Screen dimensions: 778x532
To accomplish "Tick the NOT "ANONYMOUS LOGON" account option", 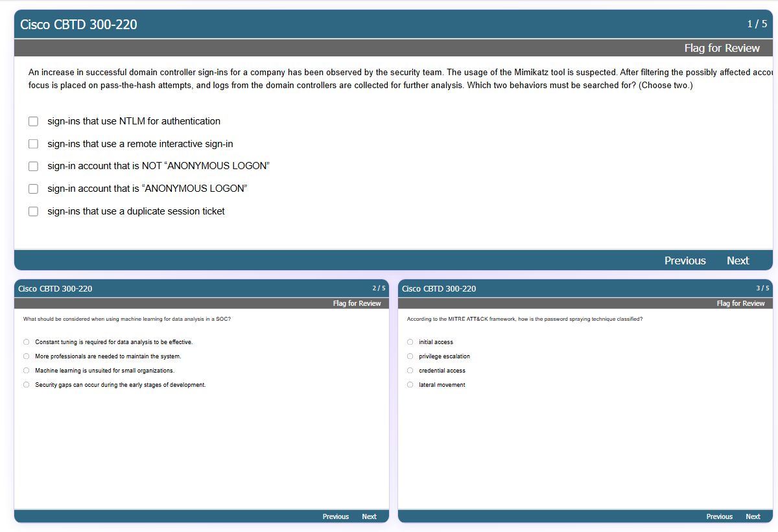I will point(33,167).
